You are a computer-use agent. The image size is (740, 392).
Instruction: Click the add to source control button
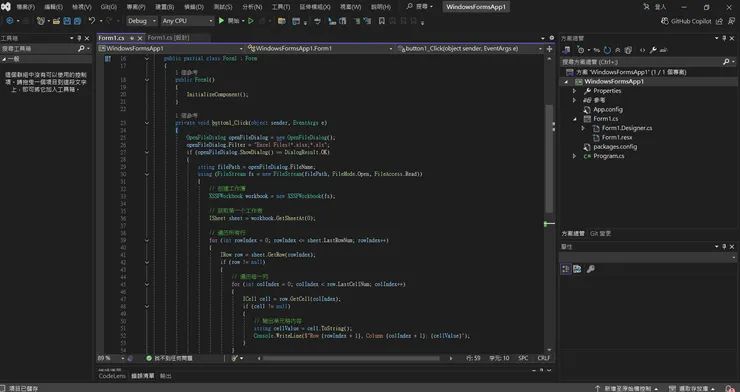tap(627, 388)
